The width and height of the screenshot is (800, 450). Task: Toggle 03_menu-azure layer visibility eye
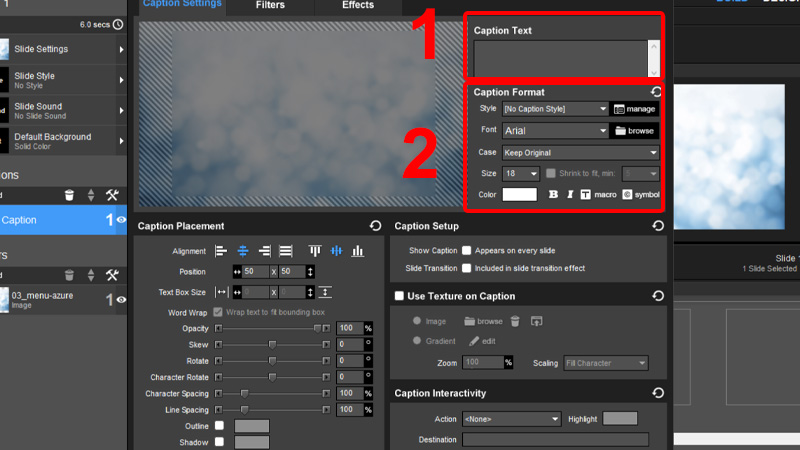pyautogui.click(x=121, y=299)
